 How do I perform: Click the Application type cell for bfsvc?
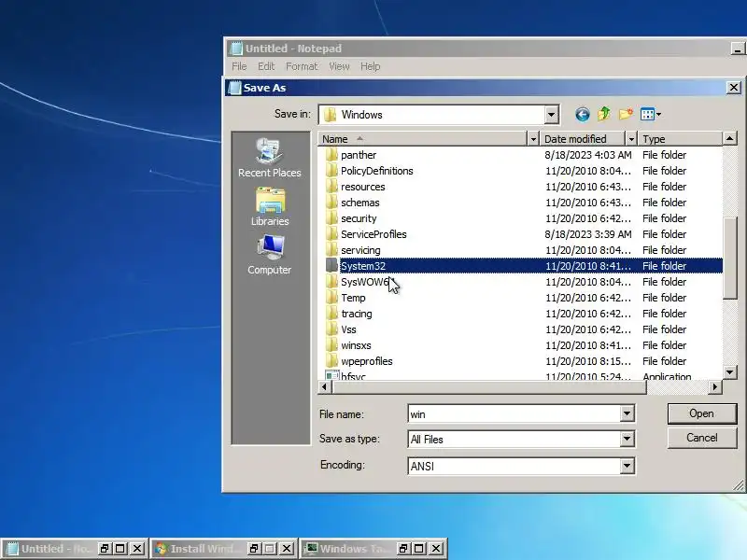pyautogui.click(x=667, y=376)
